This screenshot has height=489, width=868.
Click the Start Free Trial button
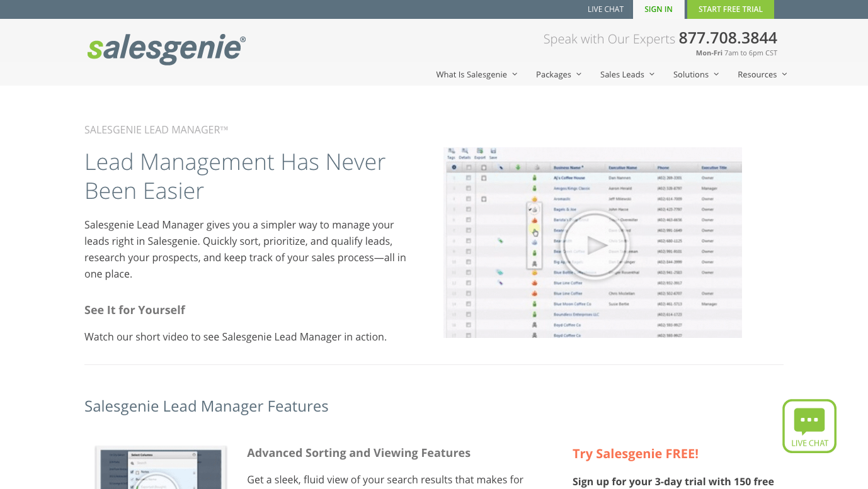(x=731, y=9)
